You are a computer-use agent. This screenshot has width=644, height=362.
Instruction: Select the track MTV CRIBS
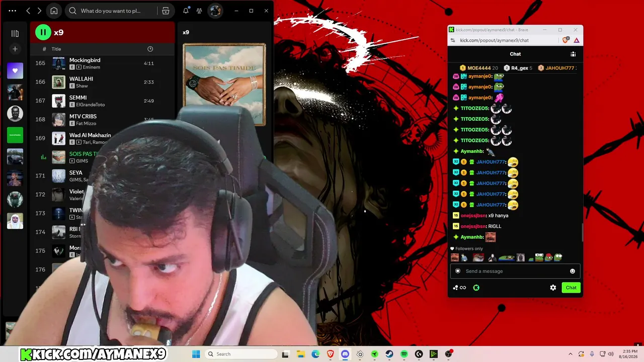pyautogui.click(x=83, y=116)
